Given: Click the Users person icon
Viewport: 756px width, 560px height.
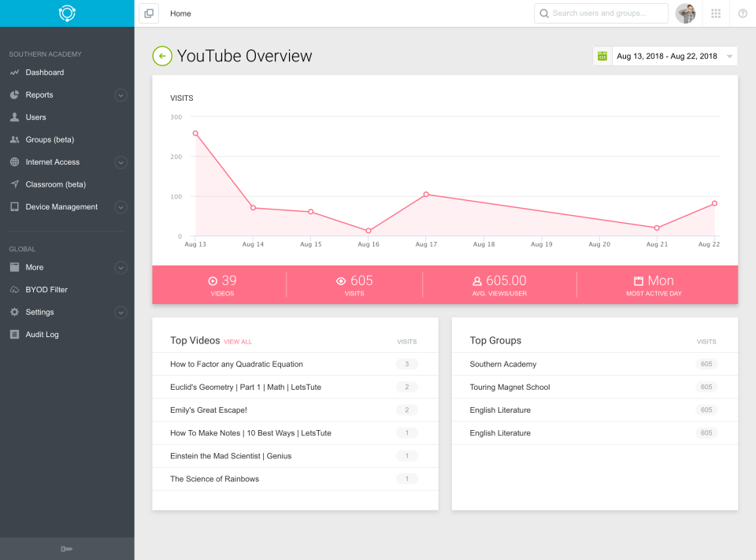Looking at the screenshot, I should click(14, 117).
